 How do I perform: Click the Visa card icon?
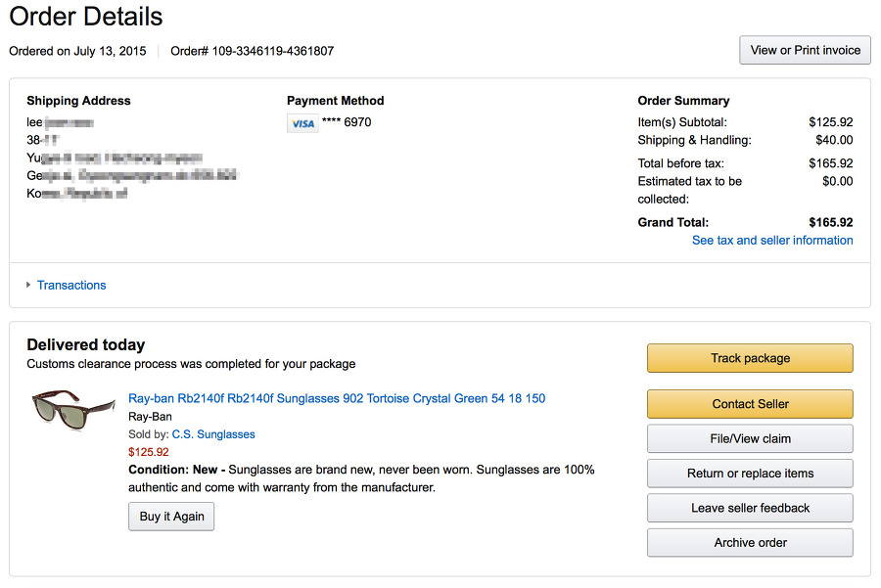coord(301,123)
